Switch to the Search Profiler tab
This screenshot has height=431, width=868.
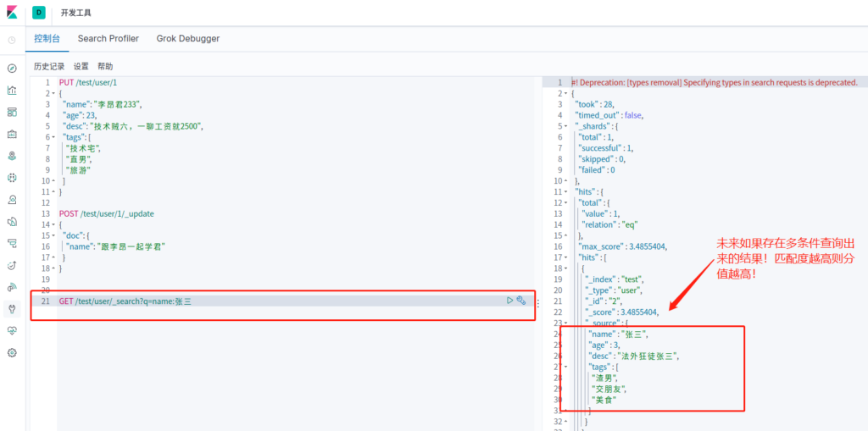point(108,39)
